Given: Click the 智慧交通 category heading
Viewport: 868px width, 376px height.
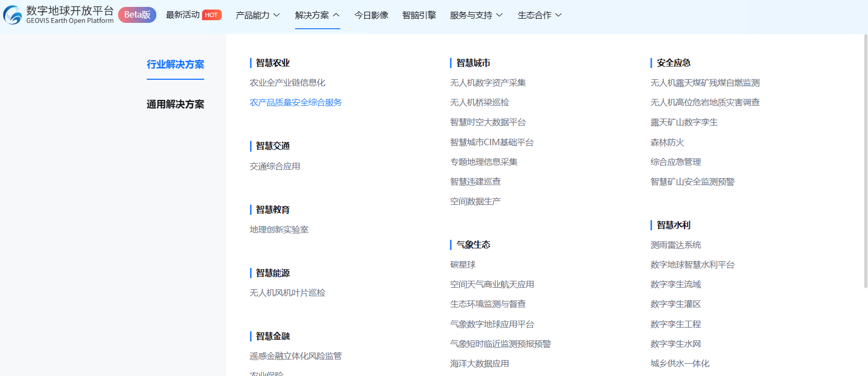Looking at the screenshot, I should pyautogui.click(x=273, y=146).
